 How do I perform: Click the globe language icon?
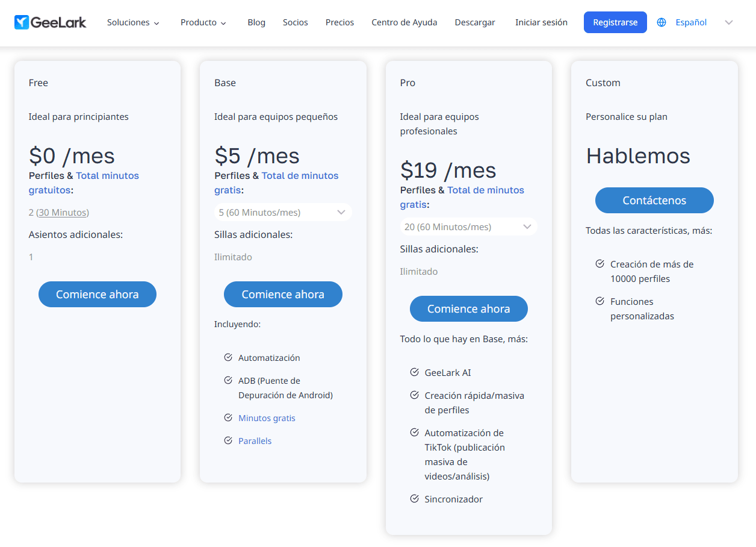pos(661,22)
